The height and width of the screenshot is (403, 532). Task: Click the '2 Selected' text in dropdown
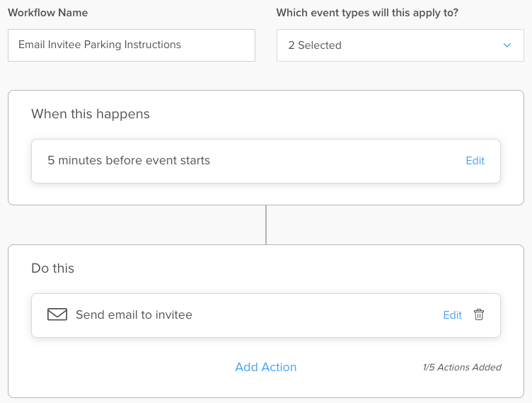click(x=315, y=45)
